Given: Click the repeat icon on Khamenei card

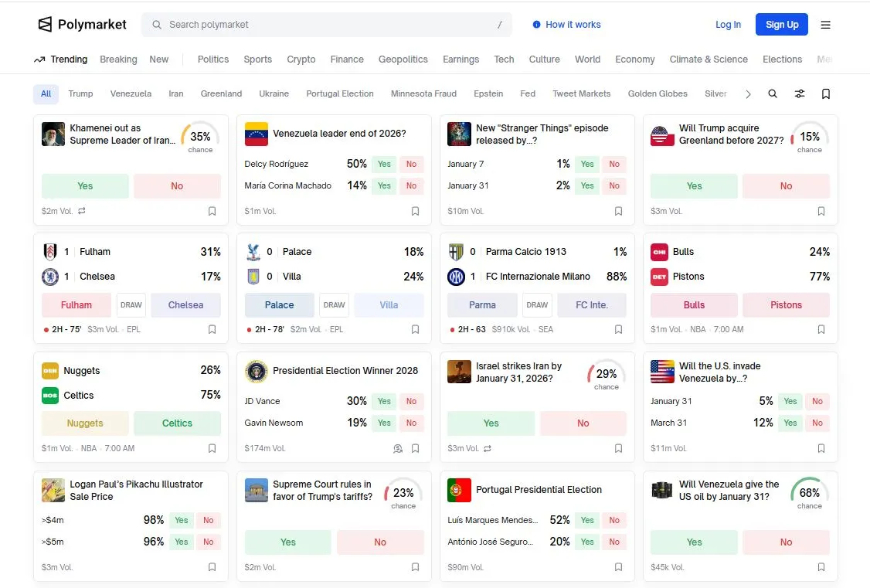Looking at the screenshot, I should (82, 211).
